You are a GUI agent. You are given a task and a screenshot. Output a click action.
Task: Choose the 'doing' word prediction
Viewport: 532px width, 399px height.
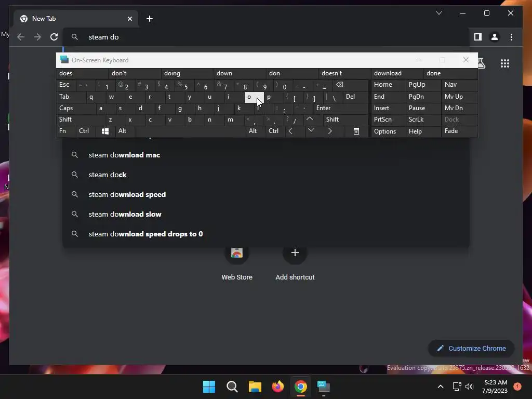(x=187, y=73)
